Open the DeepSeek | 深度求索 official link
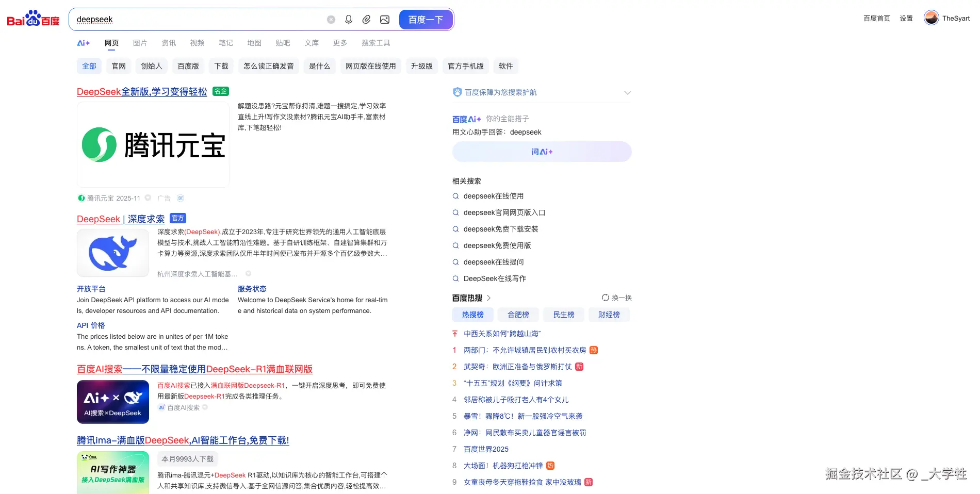The height and width of the screenshot is (494, 980). [x=120, y=219]
